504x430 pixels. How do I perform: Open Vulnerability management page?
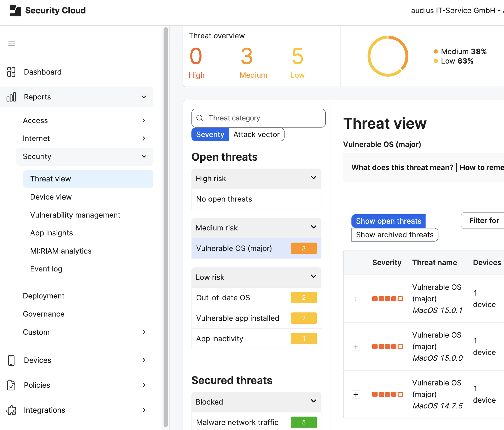[x=75, y=215]
